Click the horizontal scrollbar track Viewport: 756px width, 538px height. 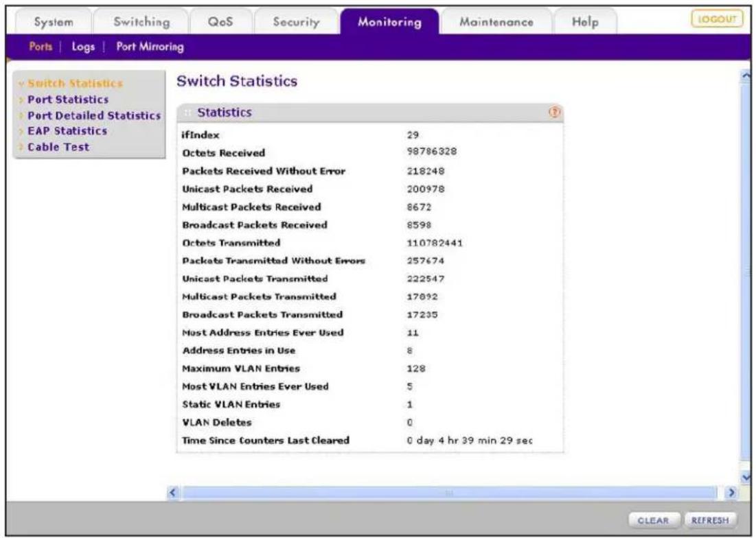(449, 492)
